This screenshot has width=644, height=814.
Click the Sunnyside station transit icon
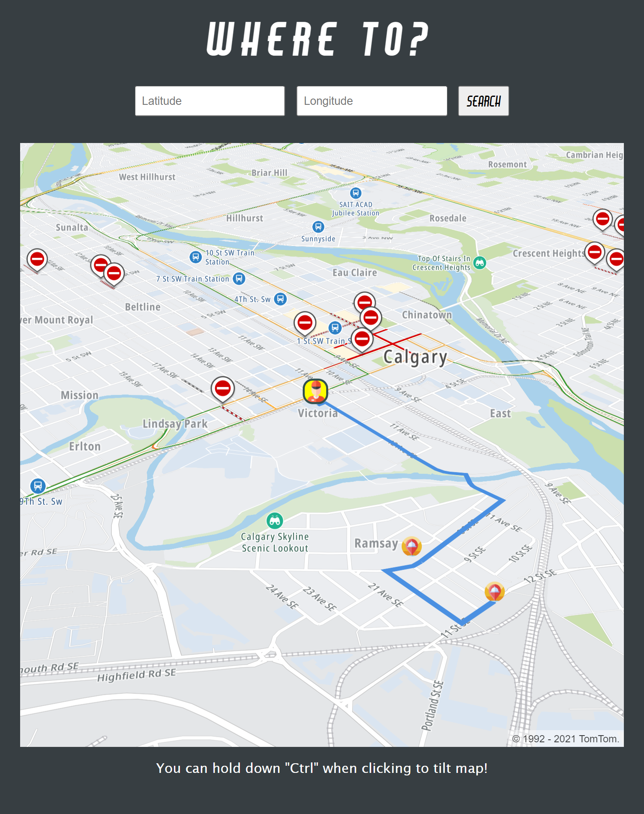[x=318, y=227]
